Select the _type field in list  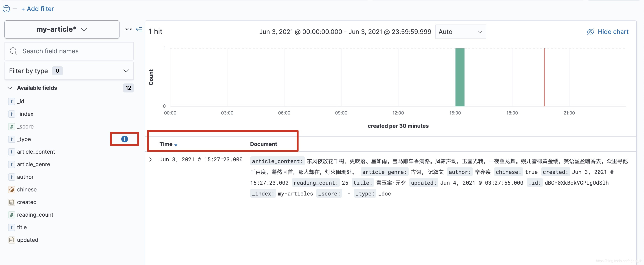click(24, 139)
